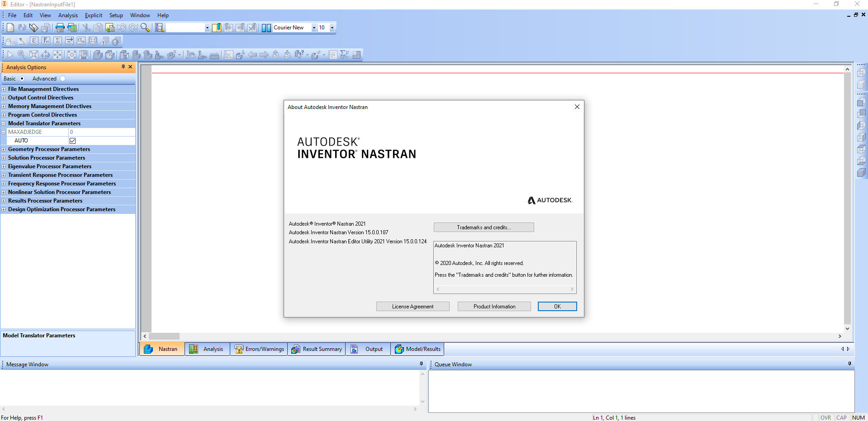Expand Output Control Directives node
The width and height of the screenshot is (868, 421).
[x=4, y=98]
